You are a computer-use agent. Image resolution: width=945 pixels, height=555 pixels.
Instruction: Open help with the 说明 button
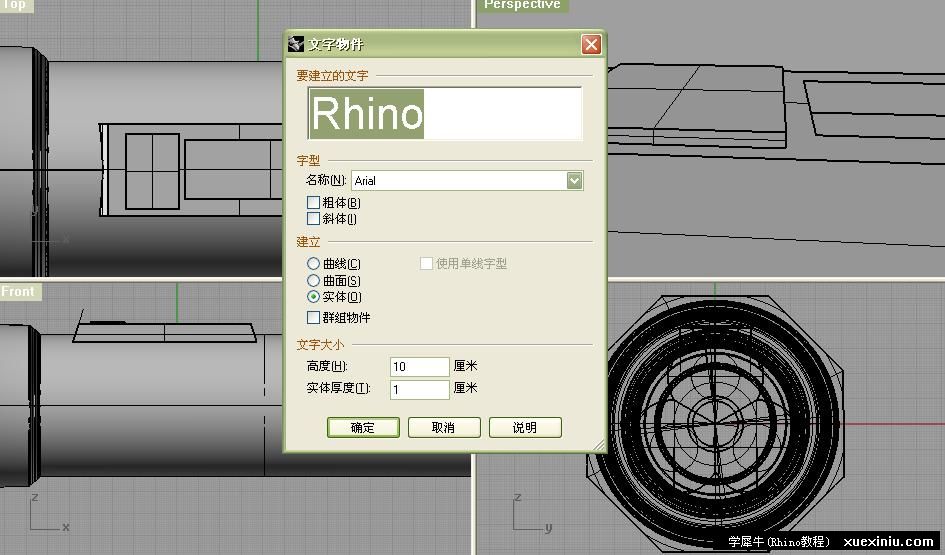525,427
